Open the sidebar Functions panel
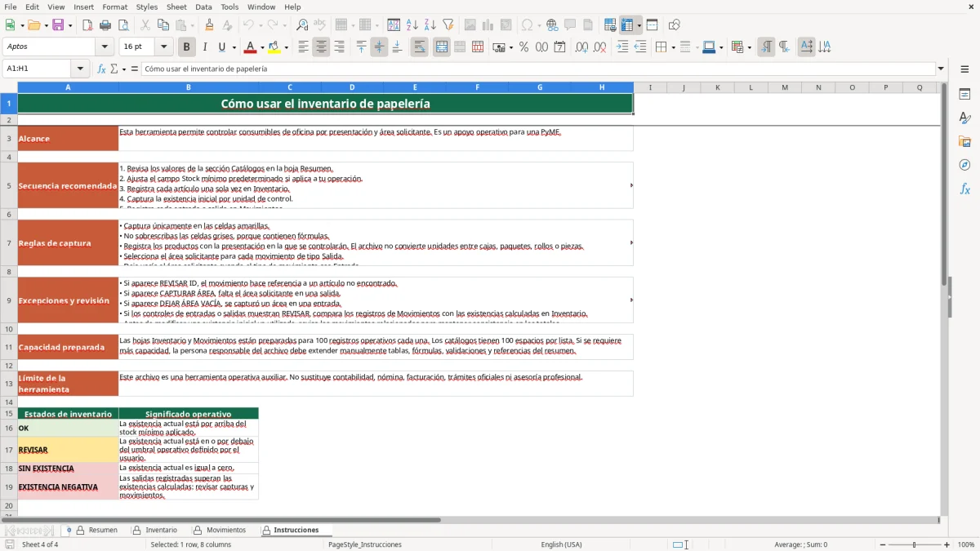Image resolution: width=980 pixels, height=551 pixels. 964,189
